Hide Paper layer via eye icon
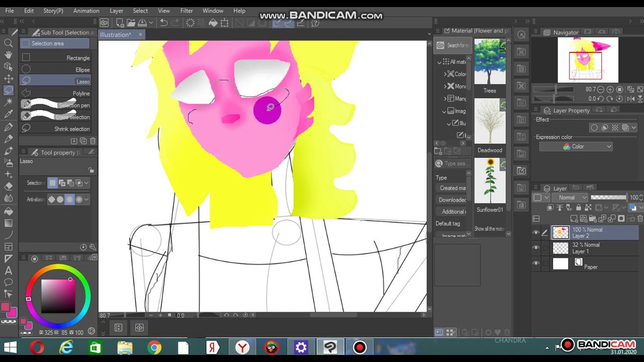Image resolution: width=644 pixels, height=362 pixels. 536,263
